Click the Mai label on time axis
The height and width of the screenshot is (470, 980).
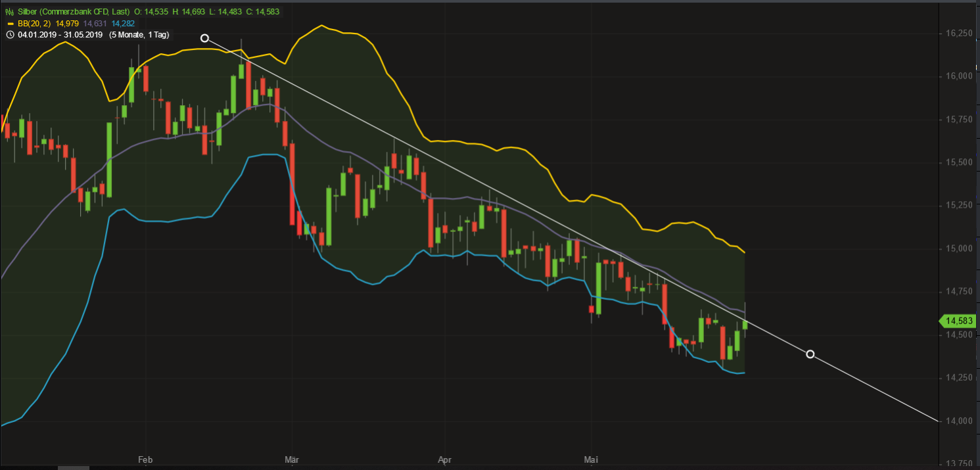[x=592, y=458]
